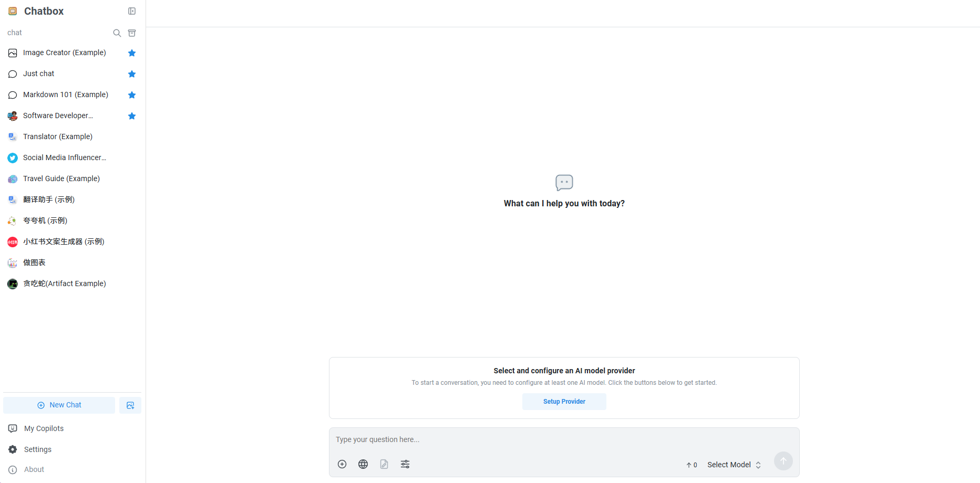Click the Travel Guide globe icon
This screenshot has height=483, width=980.
click(13, 179)
